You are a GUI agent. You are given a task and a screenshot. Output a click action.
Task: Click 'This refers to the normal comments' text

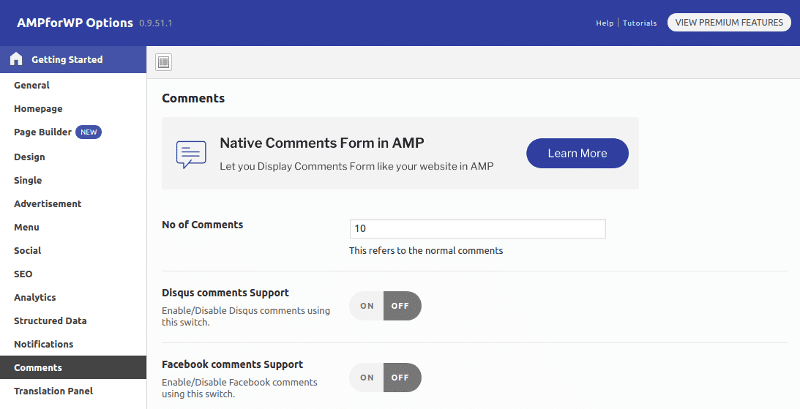click(426, 250)
